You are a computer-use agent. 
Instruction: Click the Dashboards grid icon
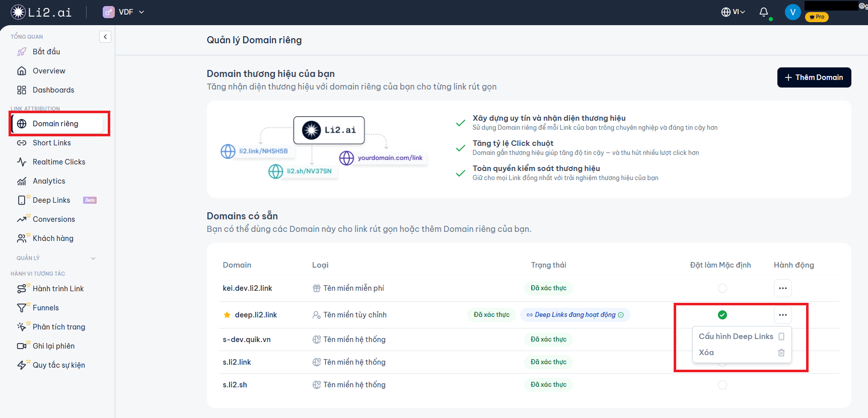pyautogui.click(x=22, y=90)
